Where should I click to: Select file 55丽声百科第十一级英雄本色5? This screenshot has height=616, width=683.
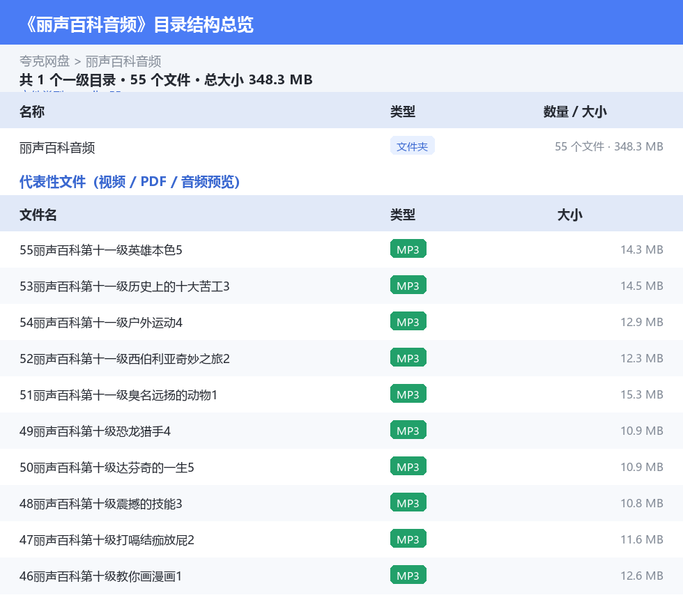(100, 250)
